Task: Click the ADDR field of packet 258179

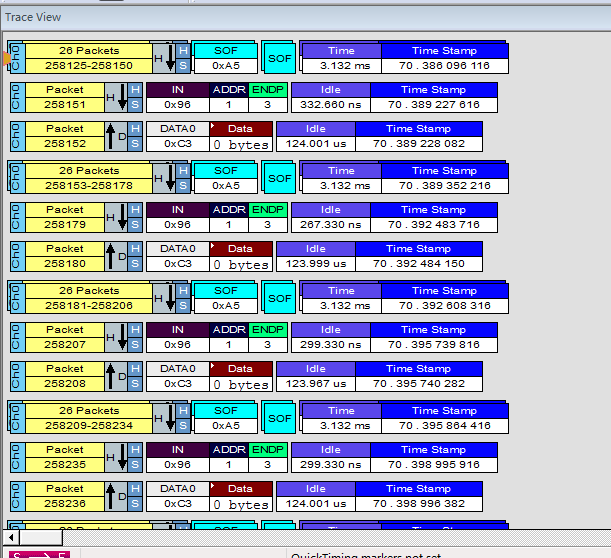Action: 228,217
